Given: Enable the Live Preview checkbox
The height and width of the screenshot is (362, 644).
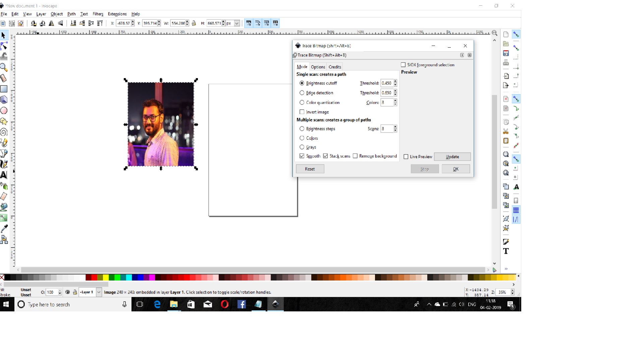Looking at the screenshot, I should 406,157.
